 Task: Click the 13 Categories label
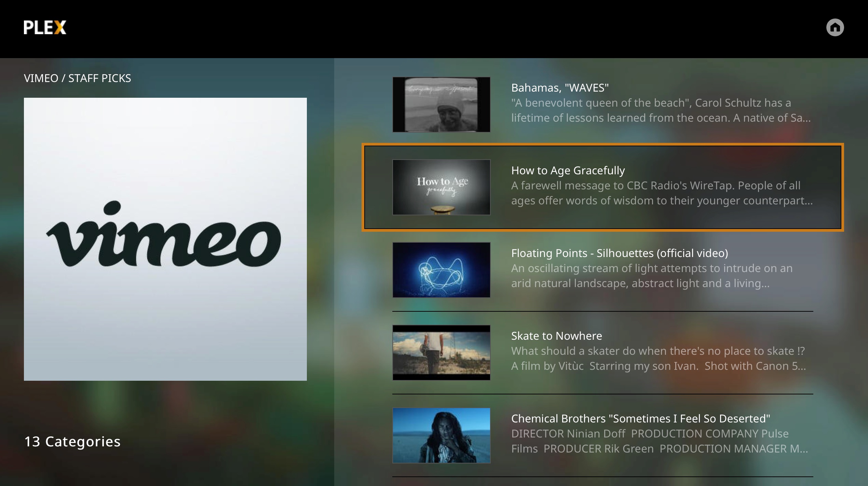click(x=72, y=442)
